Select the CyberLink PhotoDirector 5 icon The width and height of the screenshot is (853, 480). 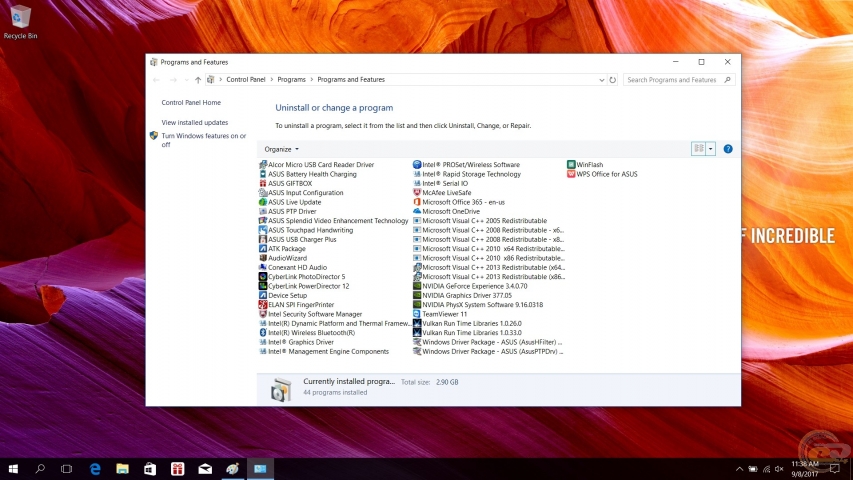[x=263, y=276]
